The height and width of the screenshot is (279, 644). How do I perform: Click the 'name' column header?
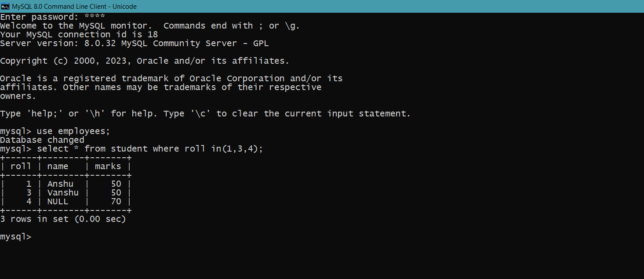click(58, 166)
